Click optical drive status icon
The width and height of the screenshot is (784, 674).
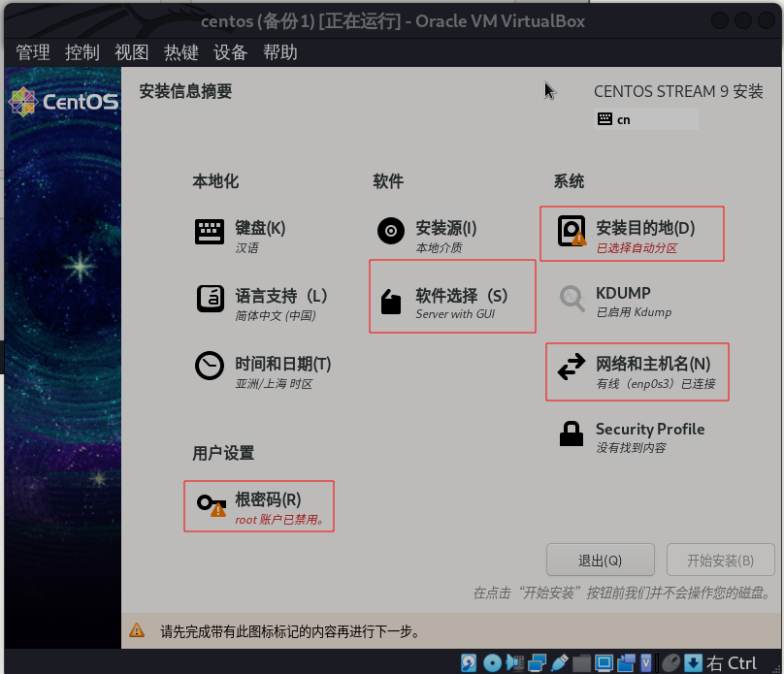(x=493, y=663)
